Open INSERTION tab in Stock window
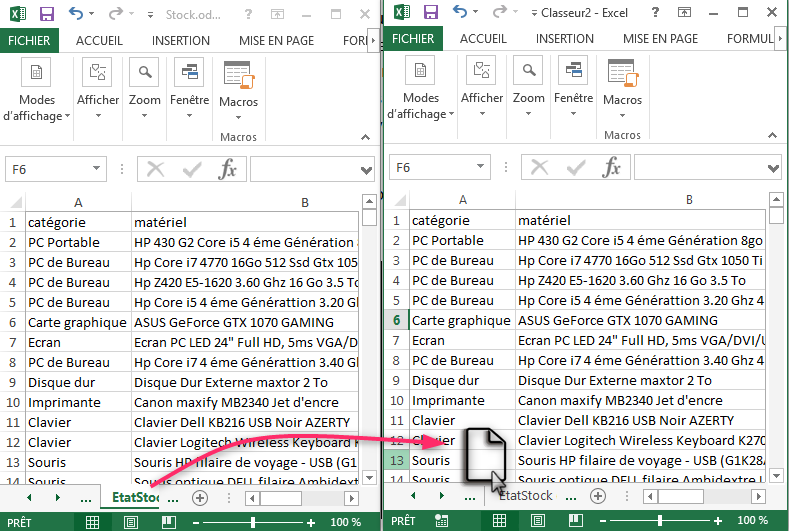Screen dimensions: 789x531 click(x=181, y=41)
